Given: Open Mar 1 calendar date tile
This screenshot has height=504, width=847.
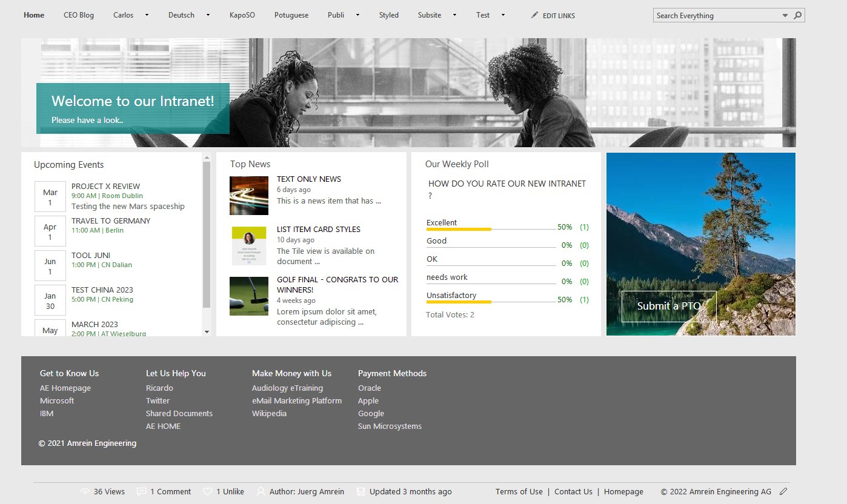Looking at the screenshot, I should pyautogui.click(x=50, y=197).
